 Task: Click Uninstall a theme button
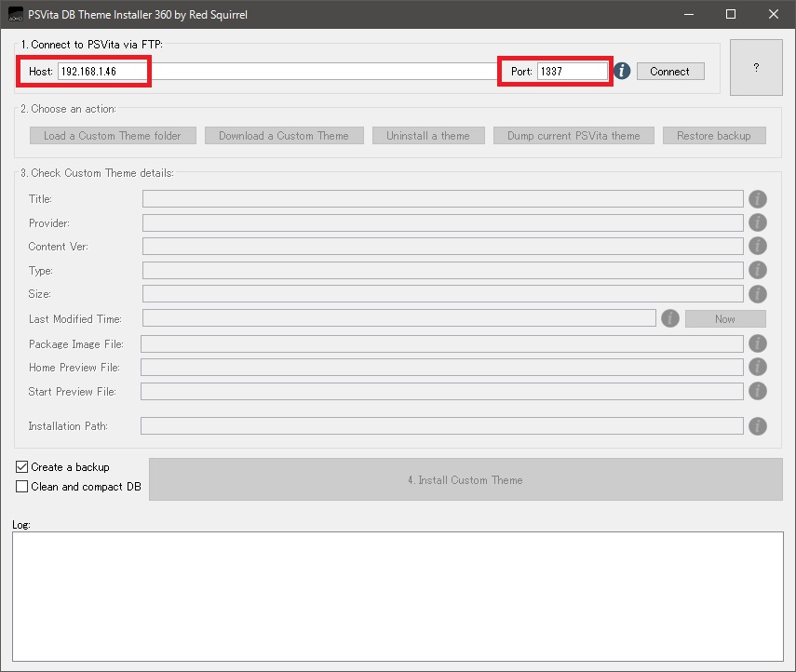pos(428,136)
